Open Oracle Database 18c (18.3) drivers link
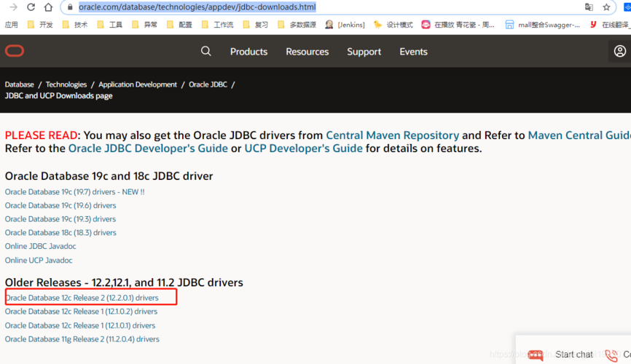 coord(60,233)
